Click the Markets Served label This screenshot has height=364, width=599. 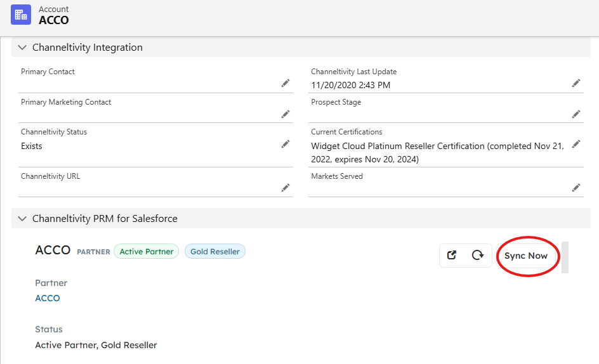[x=337, y=176]
